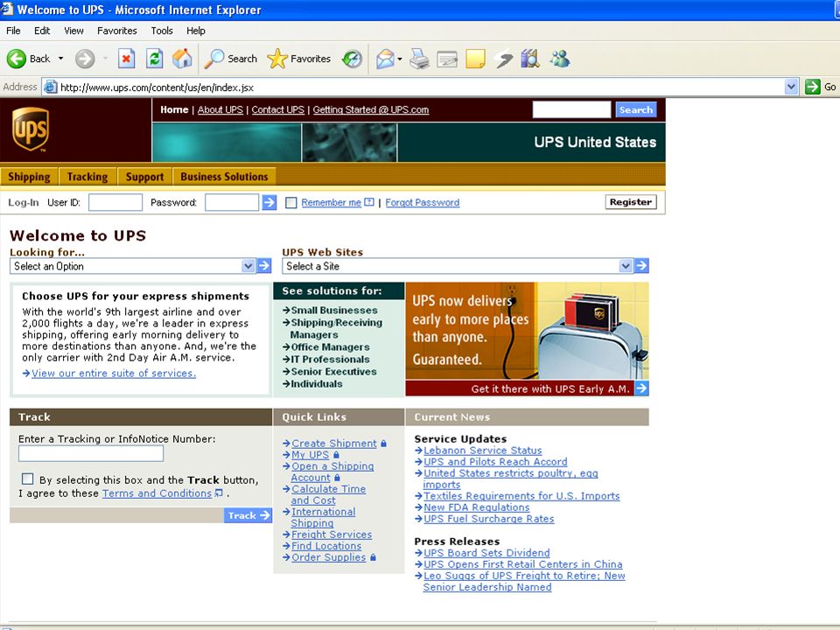This screenshot has height=630, width=840.
Task: Click the site search text box
Action: pyautogui.click(x=571, y=110)
